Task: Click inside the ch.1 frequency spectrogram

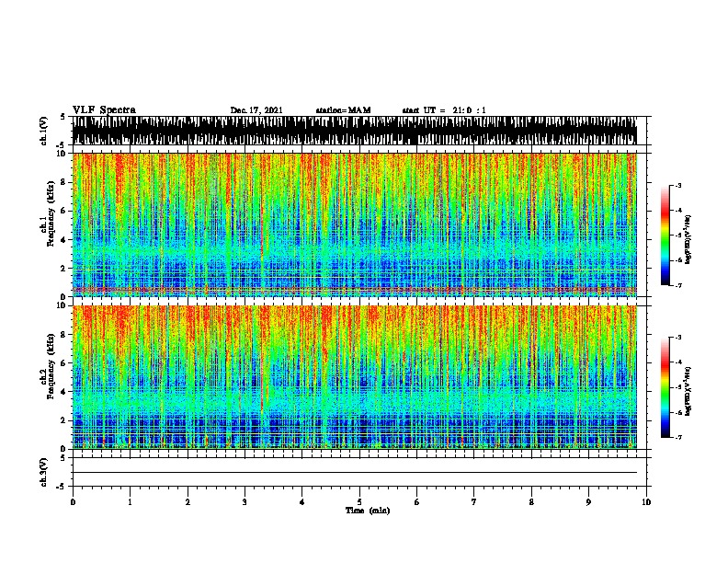Action: point(354,224)
